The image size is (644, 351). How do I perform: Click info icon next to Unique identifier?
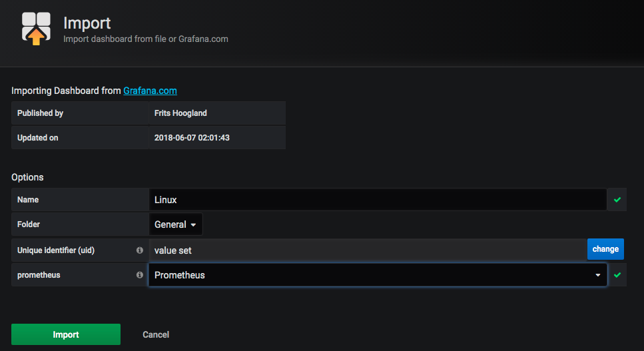pos(140,250)
